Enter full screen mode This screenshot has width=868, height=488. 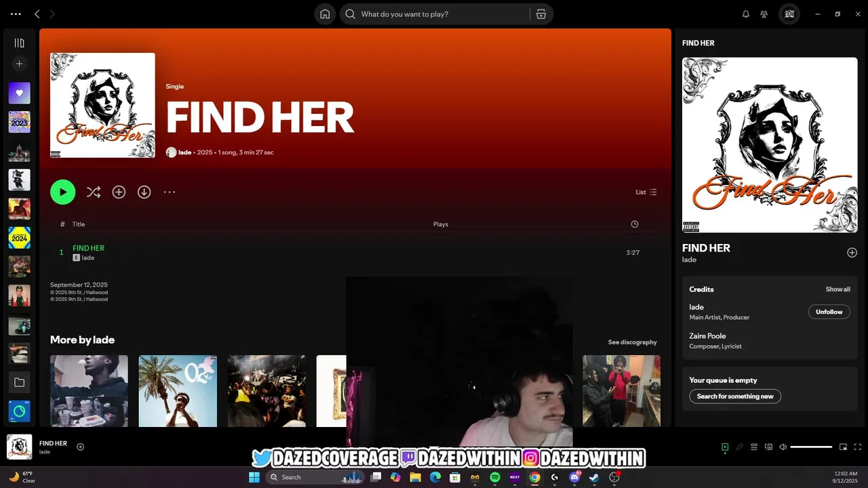[x=858, y=447]
